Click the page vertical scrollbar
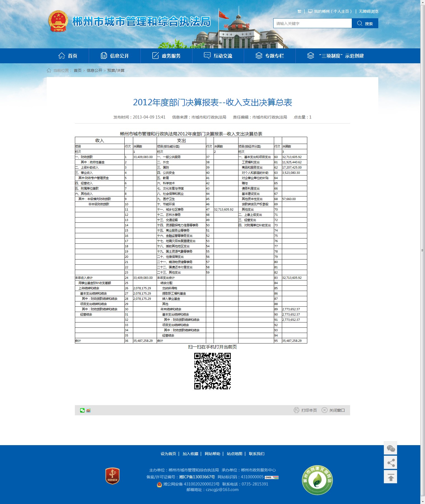Screen dimensions: 425x504 pos(423,250)
